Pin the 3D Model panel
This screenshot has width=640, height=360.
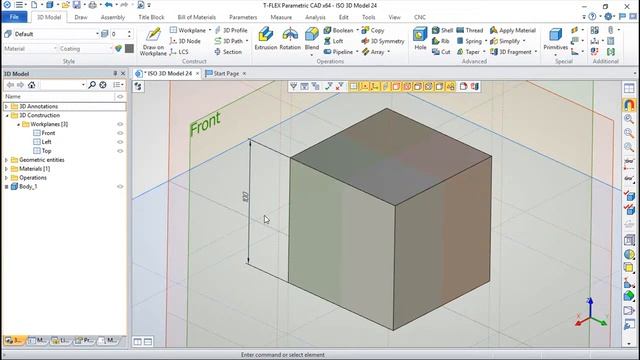coord(115,73)
